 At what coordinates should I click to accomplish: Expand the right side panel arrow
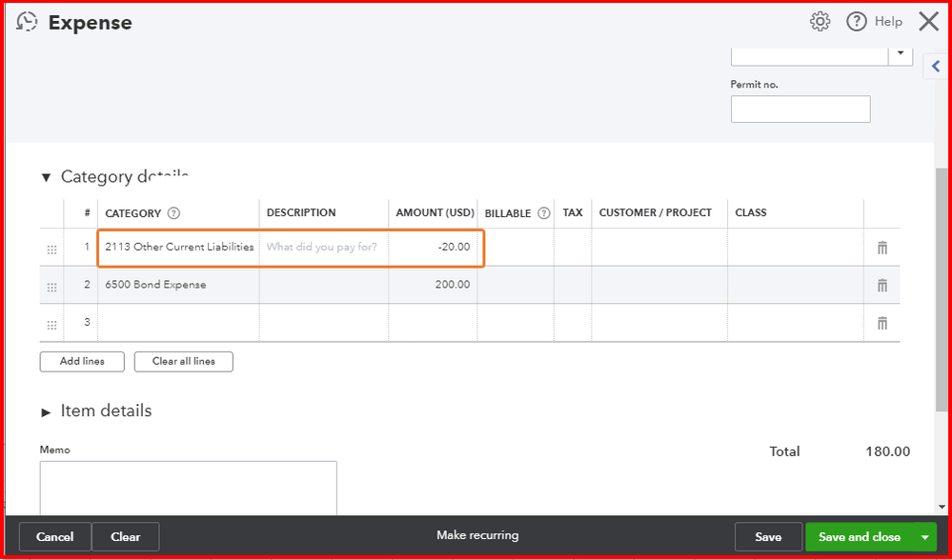(x=936, y=67)
